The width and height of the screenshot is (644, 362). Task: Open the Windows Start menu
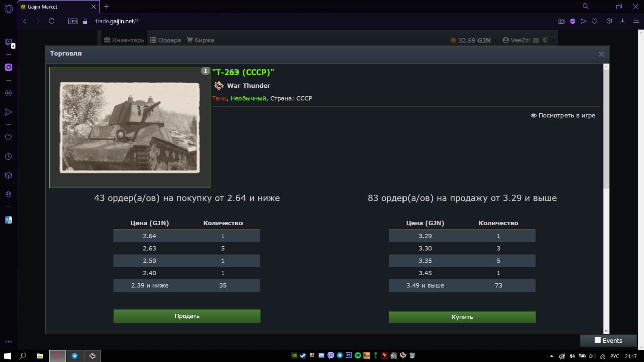(8, 356)
